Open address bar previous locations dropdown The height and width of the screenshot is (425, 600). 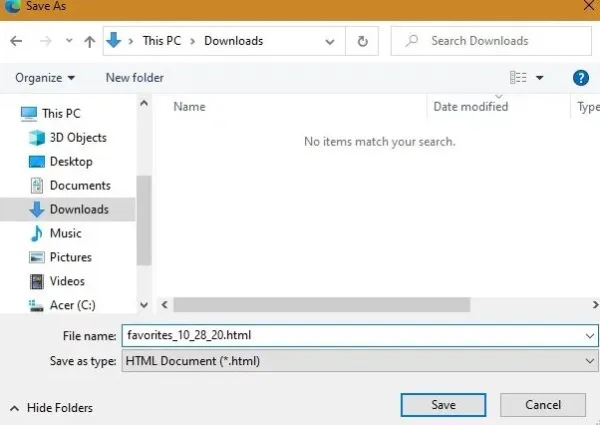(329, 41)
